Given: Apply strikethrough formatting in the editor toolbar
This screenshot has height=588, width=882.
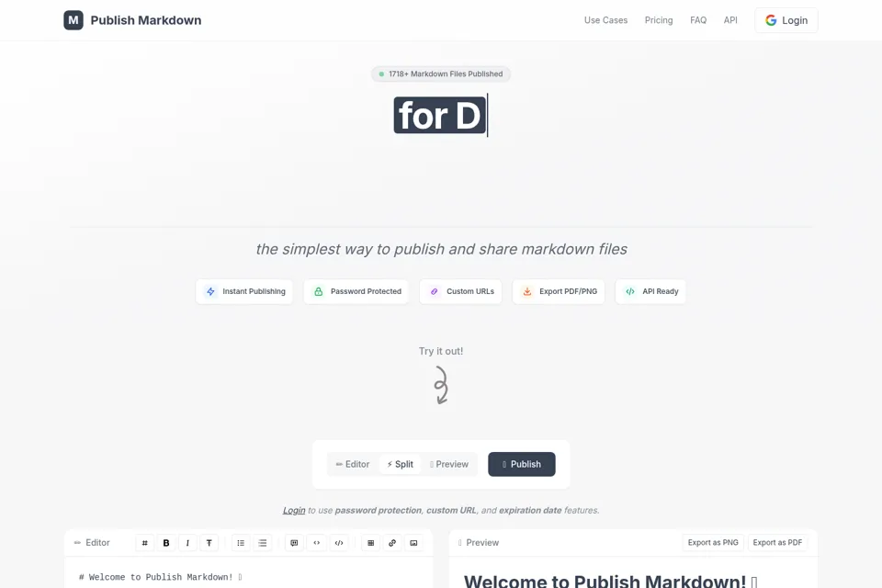Looking at the screenshot, I should pyautogui.click(x=209, y=543).
